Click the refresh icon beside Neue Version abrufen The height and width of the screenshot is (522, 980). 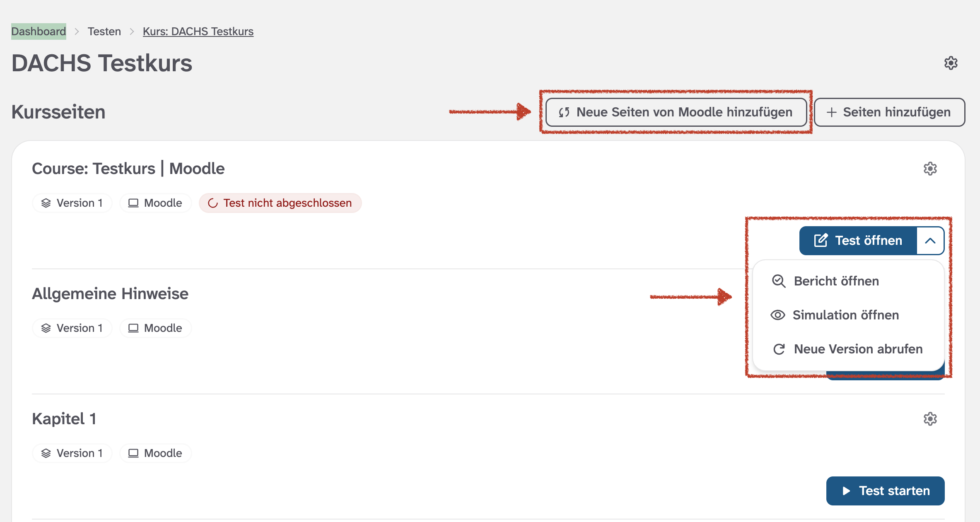click(779, 349)
